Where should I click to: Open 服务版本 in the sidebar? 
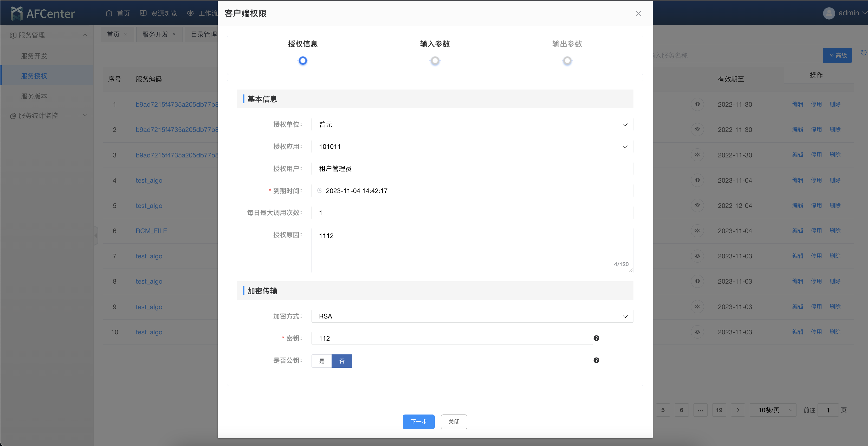[34, 97]
